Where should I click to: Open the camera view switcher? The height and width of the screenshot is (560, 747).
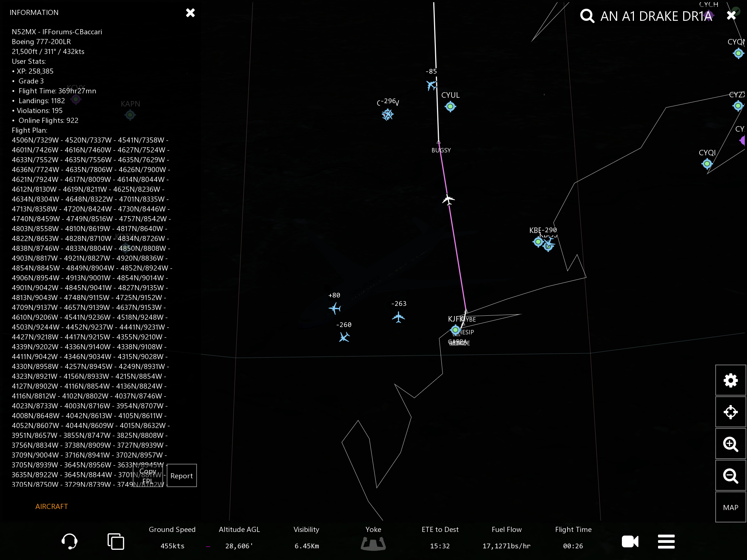630,541
